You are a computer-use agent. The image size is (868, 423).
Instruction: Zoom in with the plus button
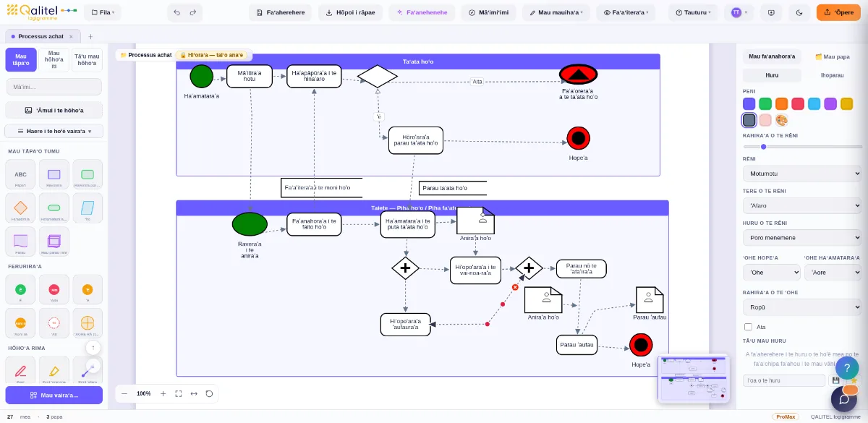(x=163, y=393)
